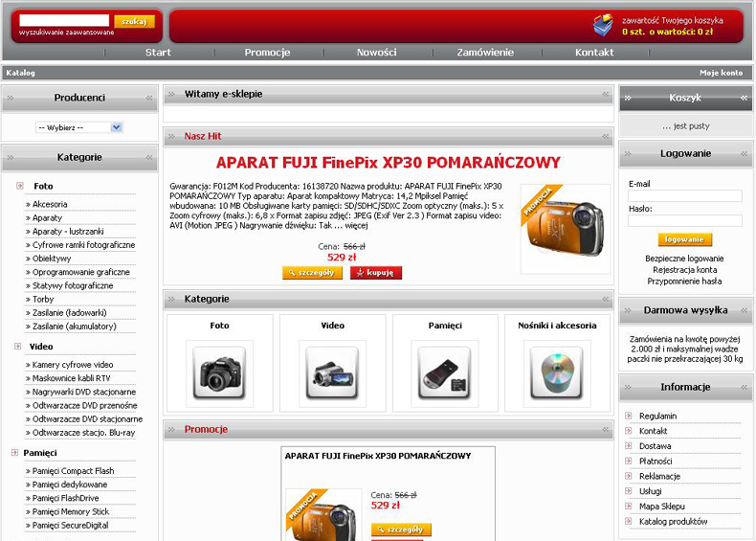Open the Nośniki i akcesoria disc thumbnail
Image resolution: width=756 pixels, height=541 pixels.
pyautogui.click(x=557, y=373)
